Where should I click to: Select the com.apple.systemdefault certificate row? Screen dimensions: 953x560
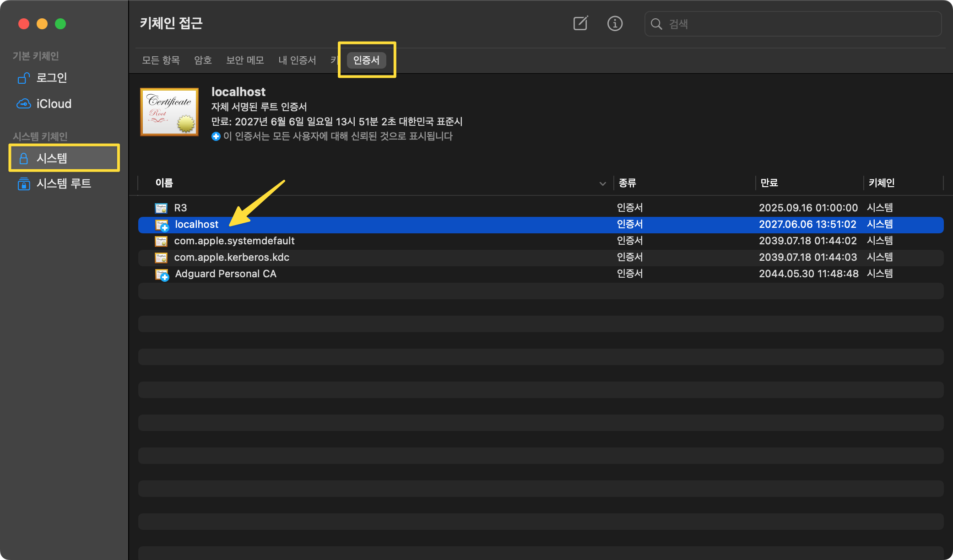(x=234, y=241)
